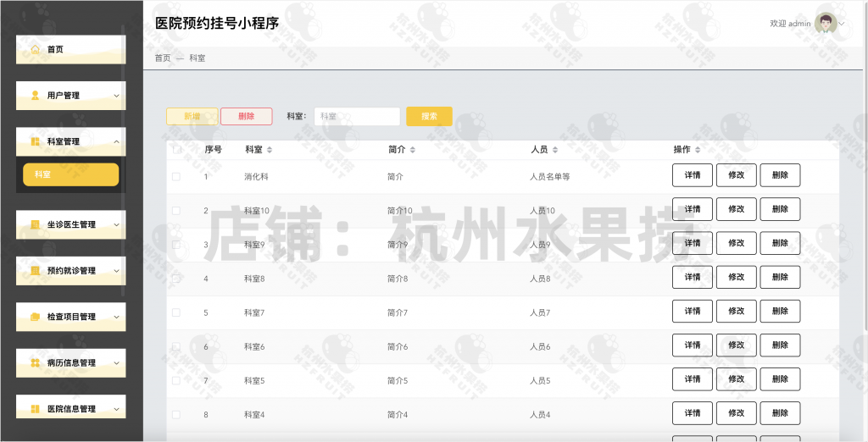Open the 用户管理 menu label
The image size is (868, 442).
click(x=63, y=95)
